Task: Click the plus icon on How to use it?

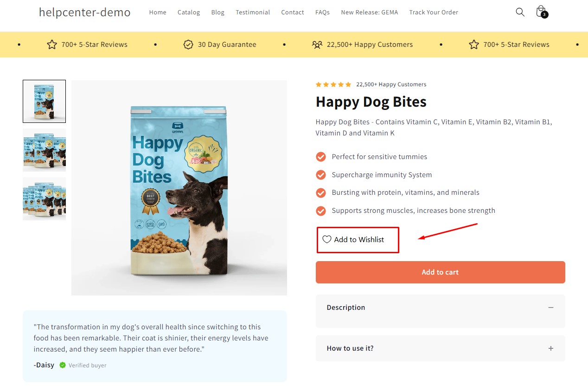Action: [x=550, y=348]
